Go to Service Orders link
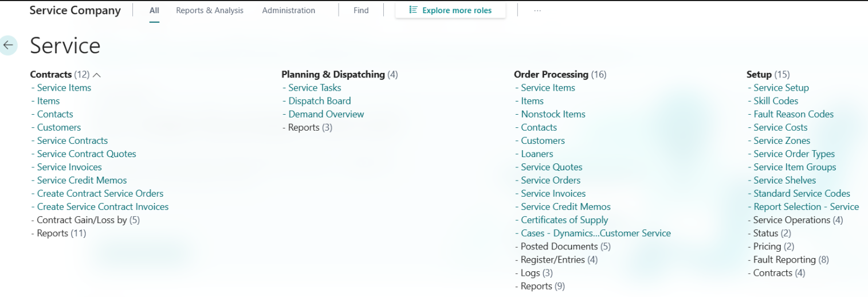 pos(551,180)
